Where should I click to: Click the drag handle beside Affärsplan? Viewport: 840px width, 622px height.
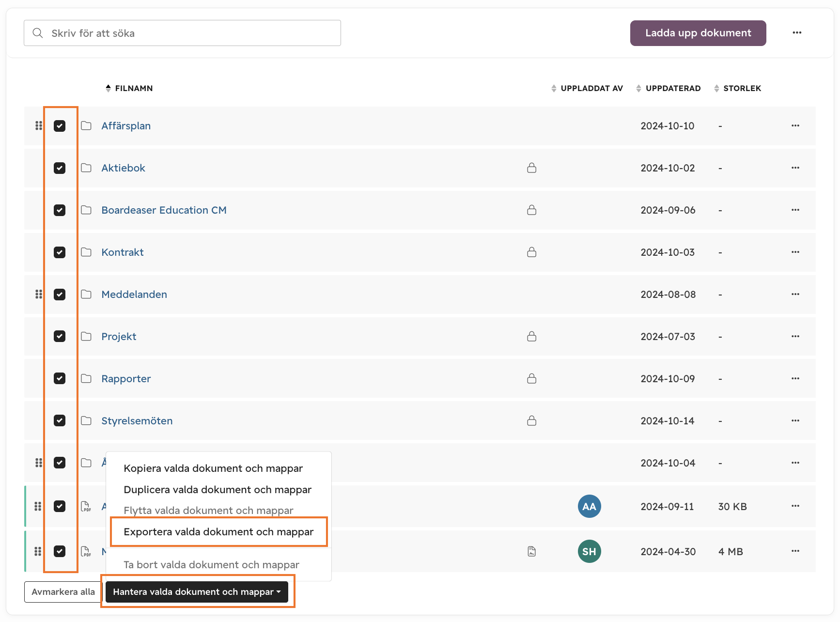[38, 126]
